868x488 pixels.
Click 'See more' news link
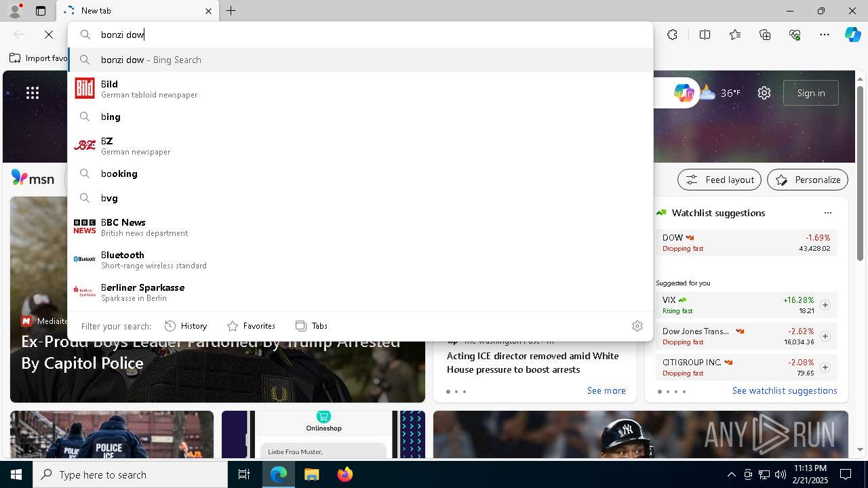tap(606, 390)
